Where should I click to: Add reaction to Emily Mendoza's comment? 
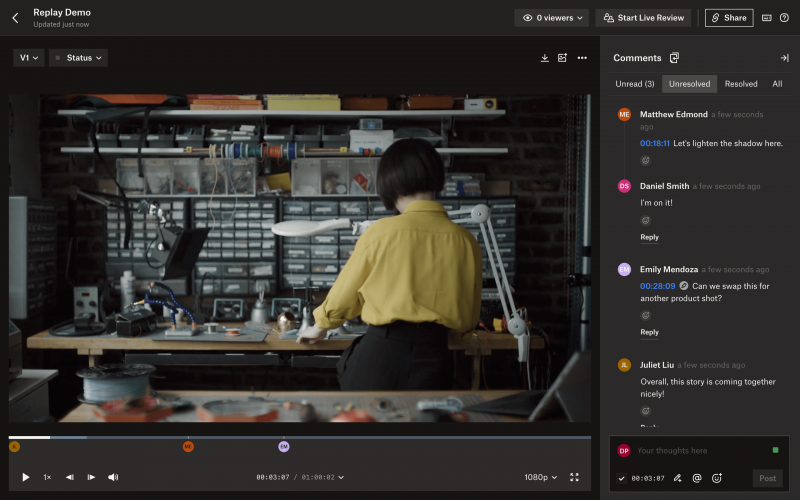(x=645, y=315)
